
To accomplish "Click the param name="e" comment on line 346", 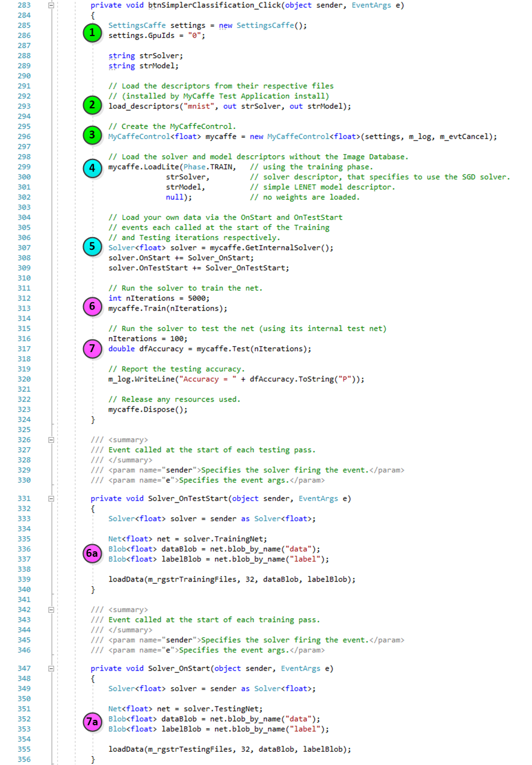I will point(217,650).
